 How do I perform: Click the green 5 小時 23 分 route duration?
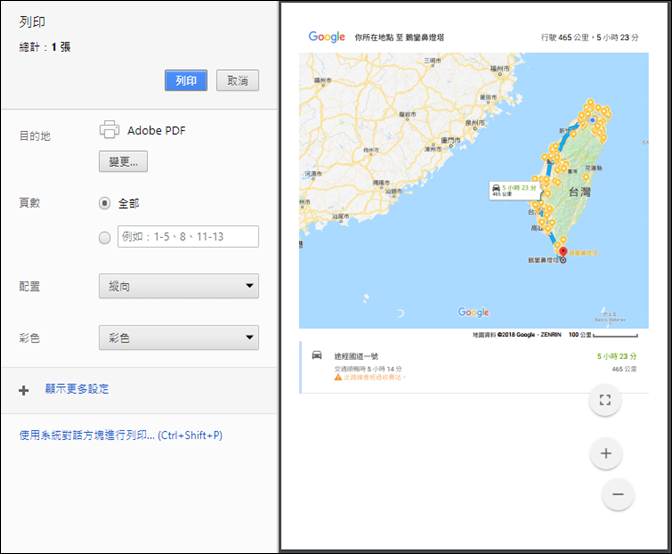(617, 356)
